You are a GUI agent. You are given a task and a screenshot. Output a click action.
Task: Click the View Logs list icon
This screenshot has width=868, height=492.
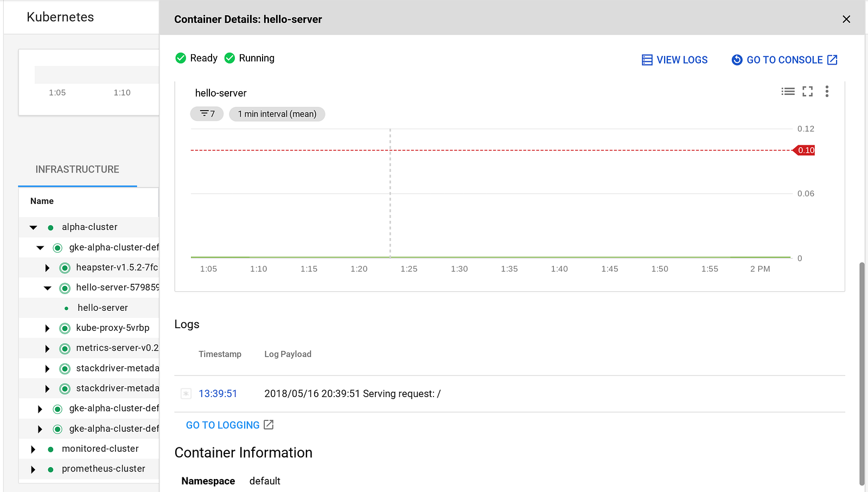tap(647, 60)
